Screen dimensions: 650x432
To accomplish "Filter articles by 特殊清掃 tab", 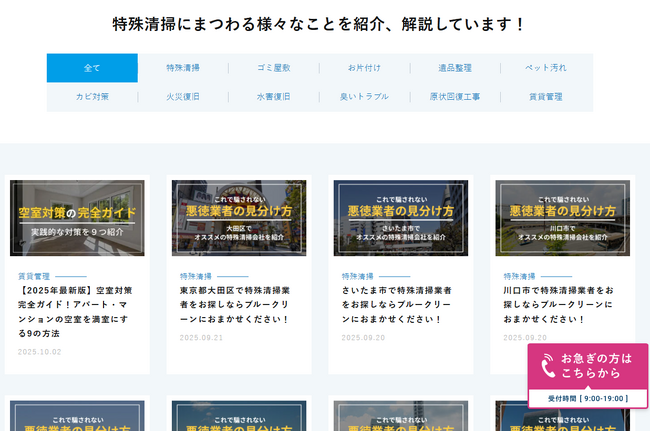I will pyautogui.click(x=183, y=68).
